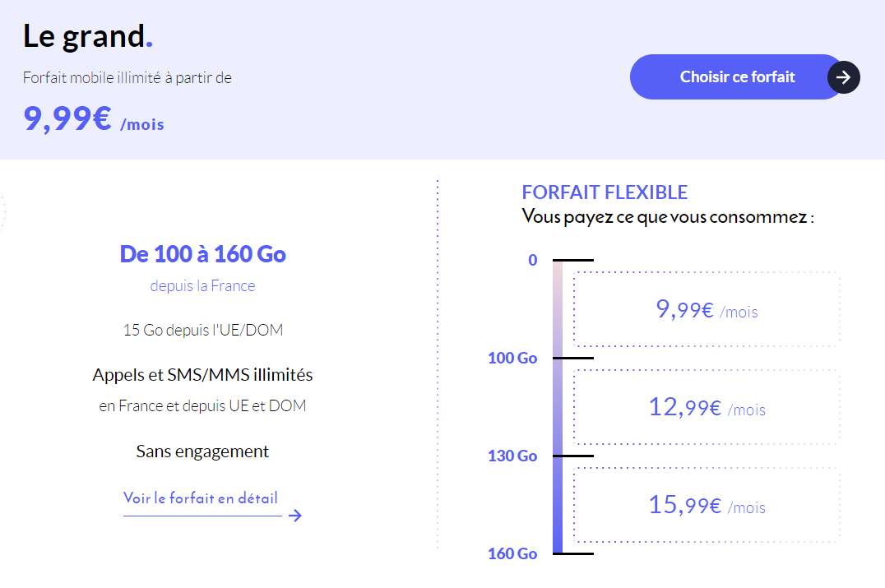The image size is (885, 588).
Task: Click the large 9,99€ /mois header price
Action: coord(93,120)
